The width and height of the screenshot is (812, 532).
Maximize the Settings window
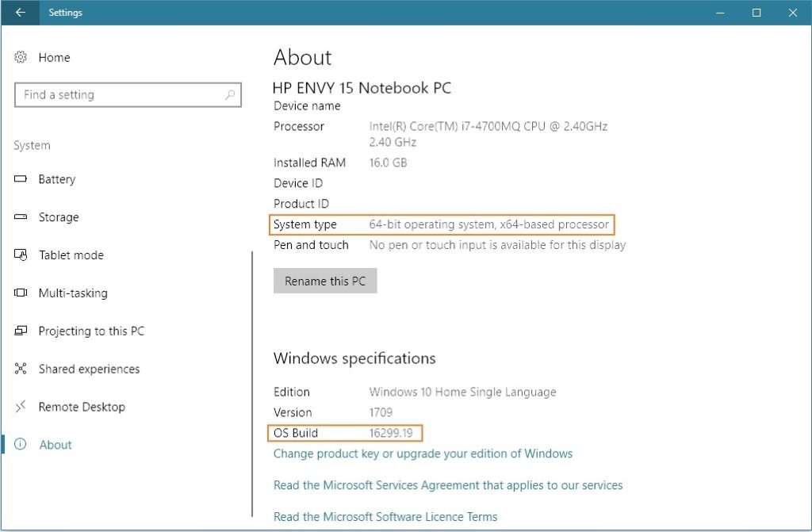pos(756,13)
